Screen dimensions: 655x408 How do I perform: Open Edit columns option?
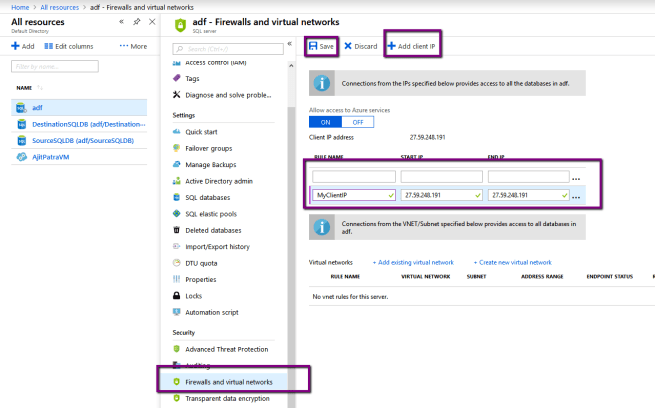click(x=68, y=46)
